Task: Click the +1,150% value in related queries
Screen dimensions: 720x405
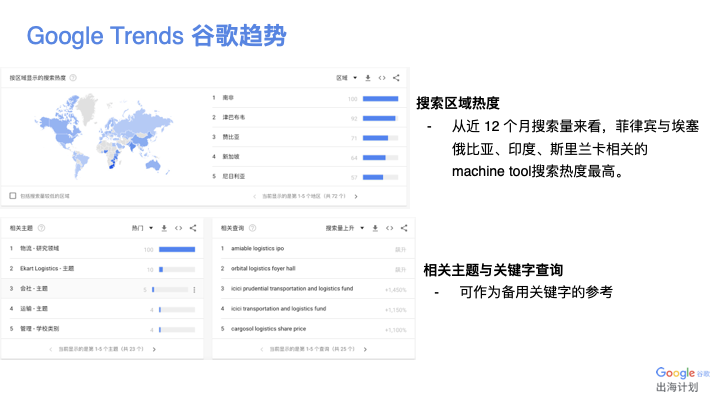Action: (x=396, y=310)
